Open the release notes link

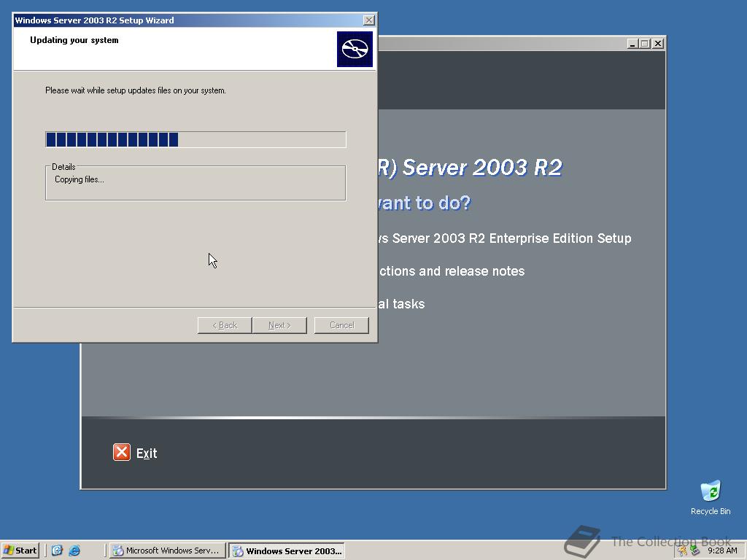452,271
